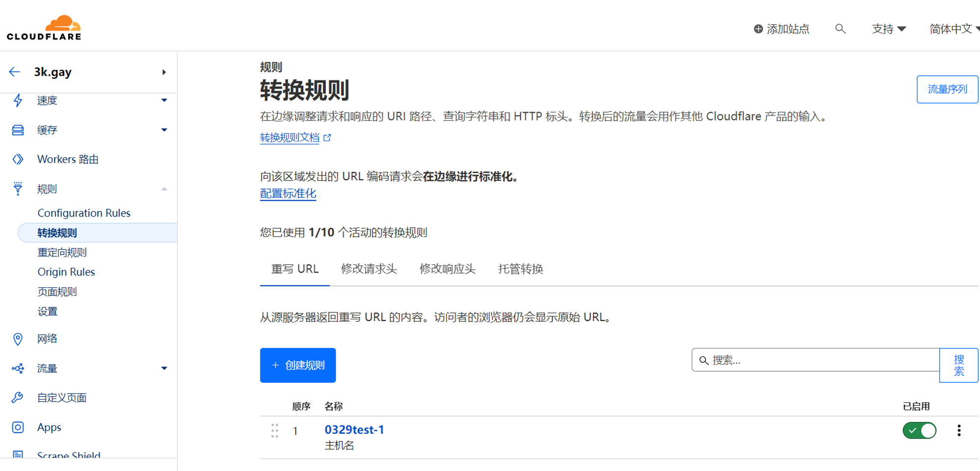Click the 名称 column header

[x=334, y=406]
